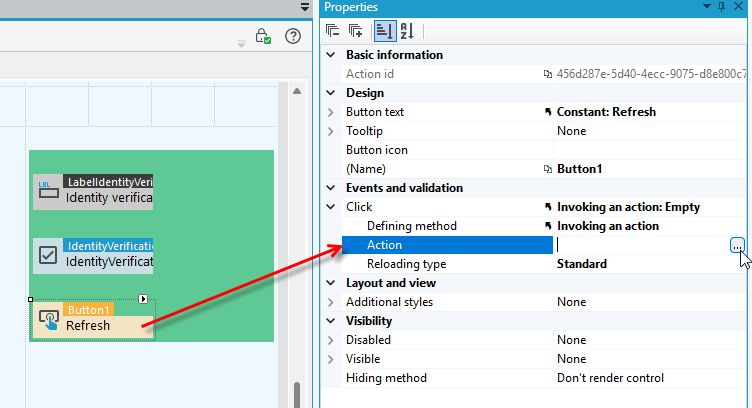Click the expand all categories icon
752x408 pixels.
click(x=355, y=31)
